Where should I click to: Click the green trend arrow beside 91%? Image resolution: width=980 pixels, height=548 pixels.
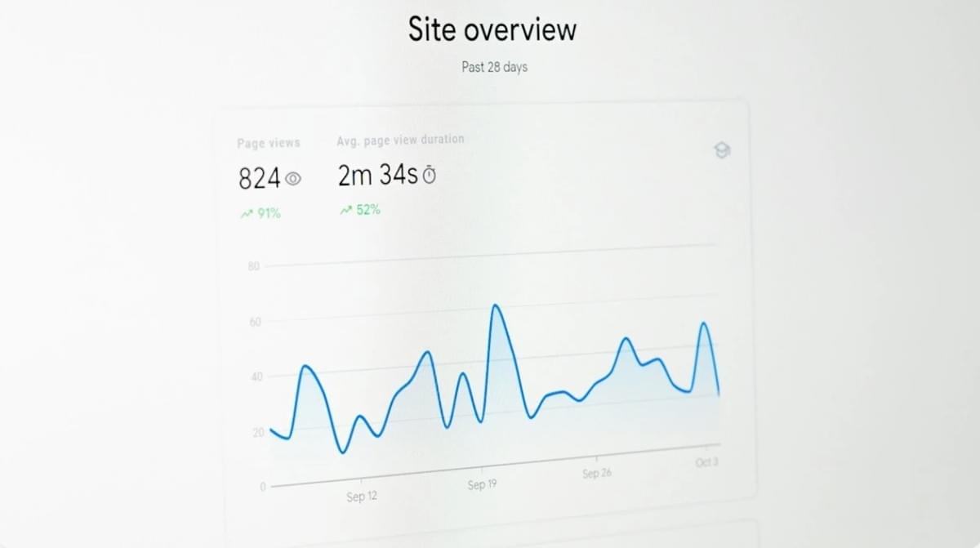246,212
